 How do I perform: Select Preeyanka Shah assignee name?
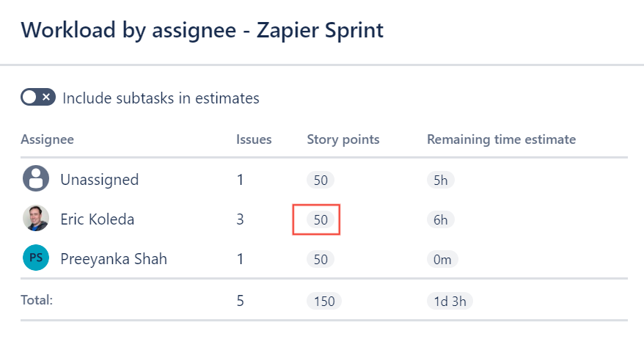[x=114, y=258]
